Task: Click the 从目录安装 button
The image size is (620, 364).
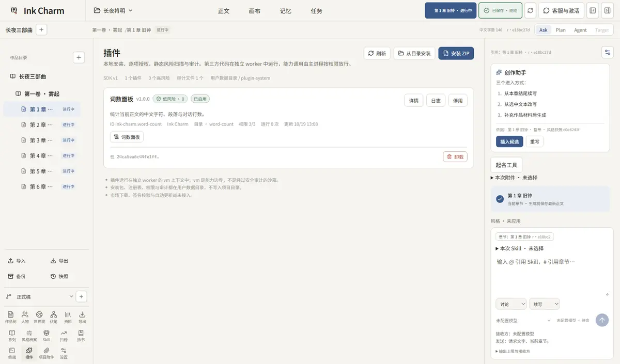Action: pos(414,53)
